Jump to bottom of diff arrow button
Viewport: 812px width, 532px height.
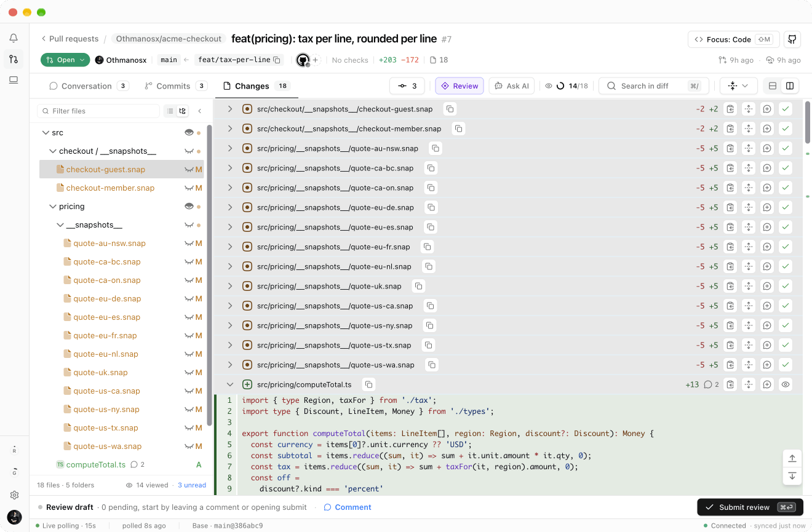(792, 475)
